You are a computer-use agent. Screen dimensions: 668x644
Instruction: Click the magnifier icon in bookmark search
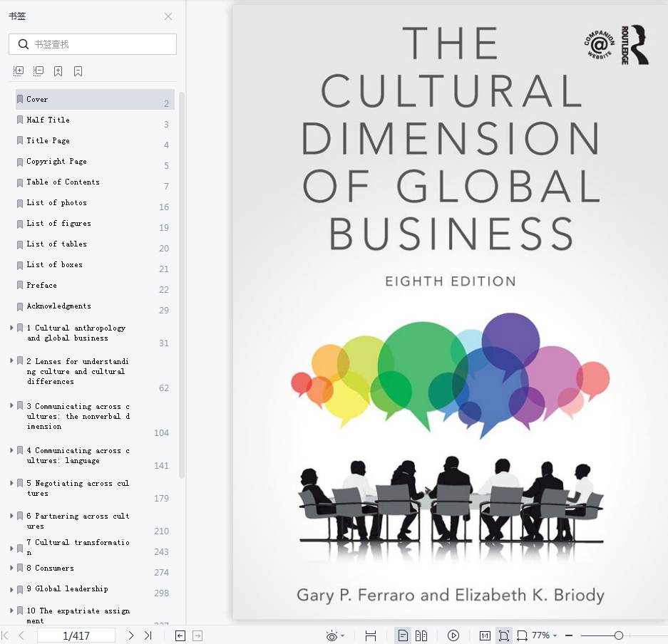[x=24, y=44]
